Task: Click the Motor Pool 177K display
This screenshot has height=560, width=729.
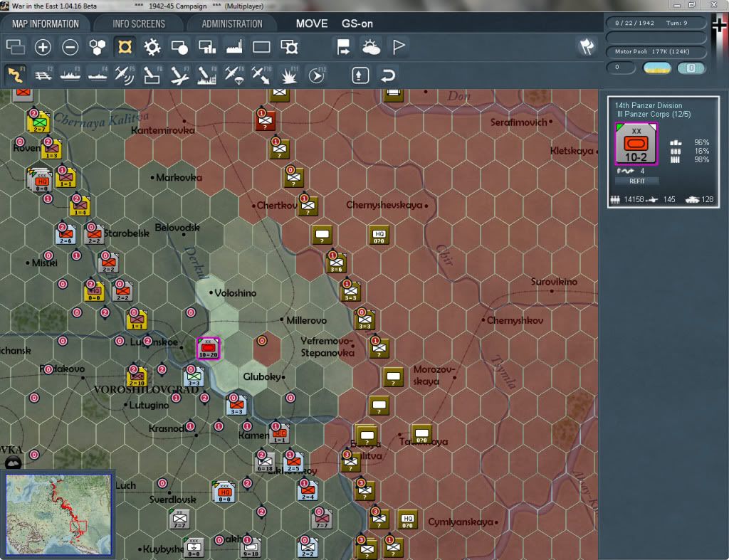Action: [656, 51]
